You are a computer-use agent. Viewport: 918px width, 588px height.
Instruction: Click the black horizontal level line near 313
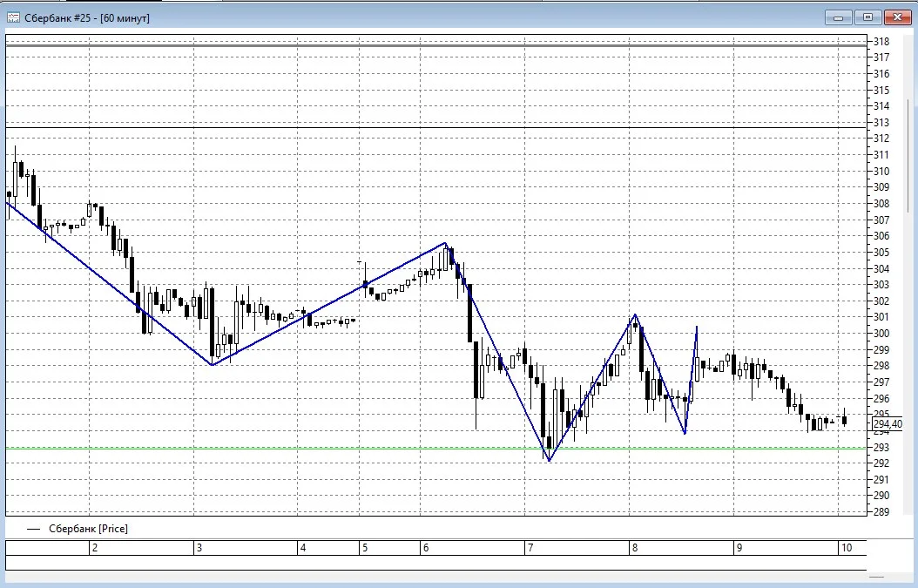click(x=435, y=127)
